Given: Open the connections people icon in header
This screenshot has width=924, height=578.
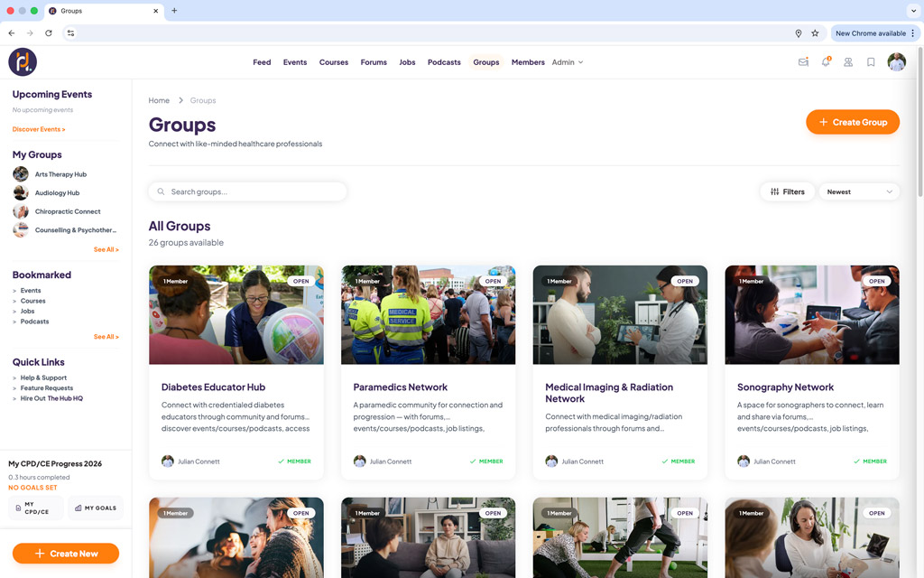Looking at the screenshot, I should coord(848,62).
